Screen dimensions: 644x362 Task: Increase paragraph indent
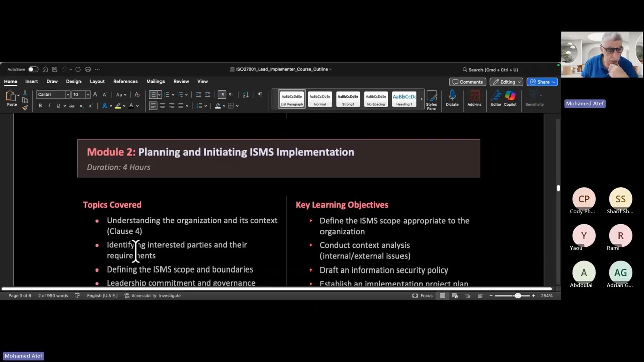pos(208,95)
